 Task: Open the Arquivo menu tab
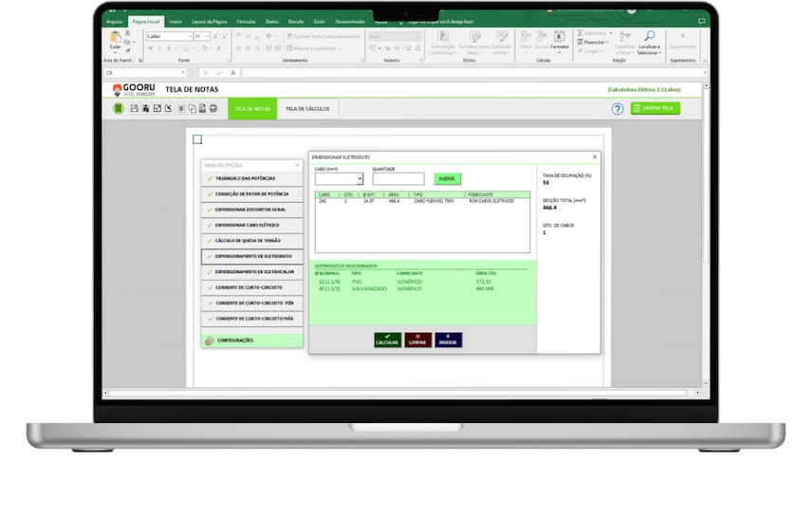click(x=115, y=22)
